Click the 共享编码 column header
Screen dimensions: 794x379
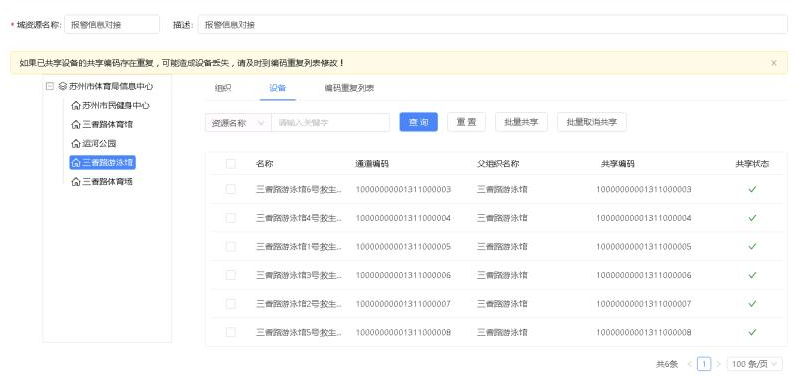pyautogui.click(x=618, y=164)
